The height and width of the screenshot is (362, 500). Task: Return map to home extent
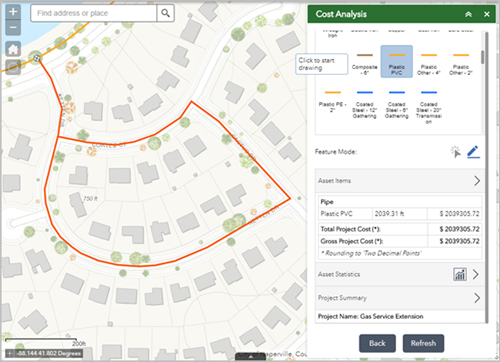(13, 49)
